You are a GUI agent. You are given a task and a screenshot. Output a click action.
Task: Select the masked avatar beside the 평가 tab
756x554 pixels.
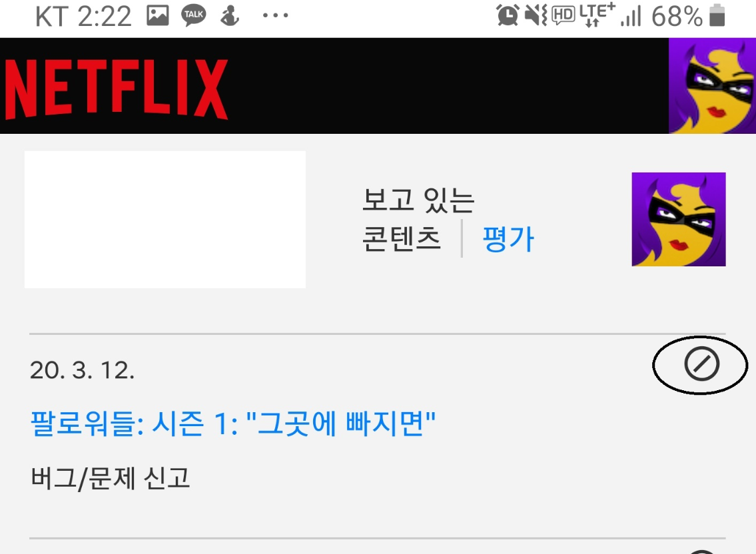678,219
